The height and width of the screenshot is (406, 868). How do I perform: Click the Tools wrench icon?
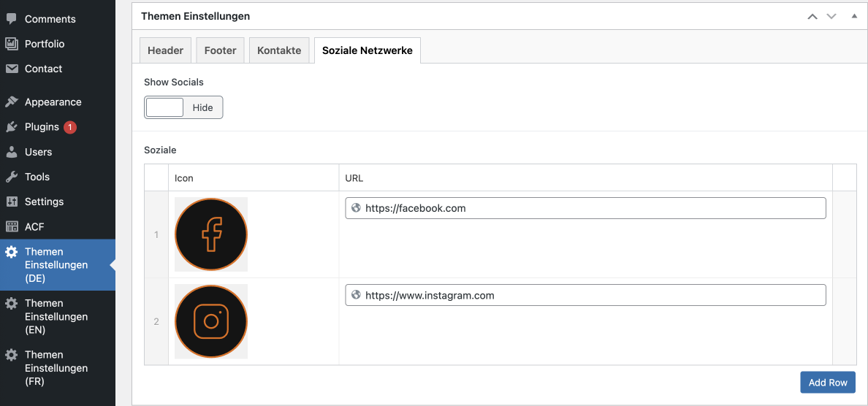pyautogui.click(x=12, y=177)
